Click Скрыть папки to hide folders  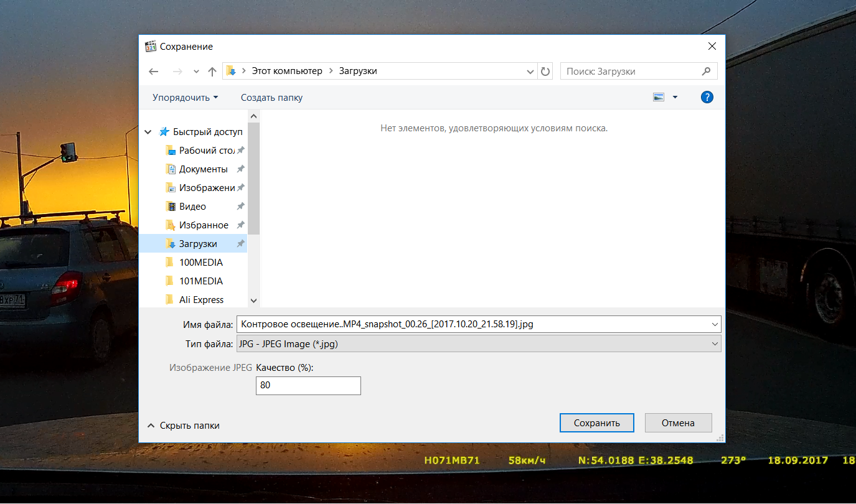(x=183, y=426)
